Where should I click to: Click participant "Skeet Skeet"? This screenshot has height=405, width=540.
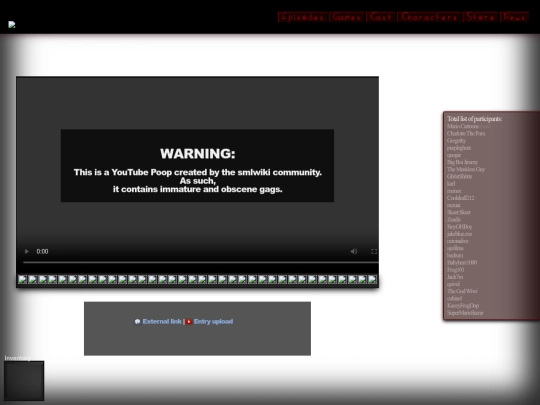(x=458, y=212)
